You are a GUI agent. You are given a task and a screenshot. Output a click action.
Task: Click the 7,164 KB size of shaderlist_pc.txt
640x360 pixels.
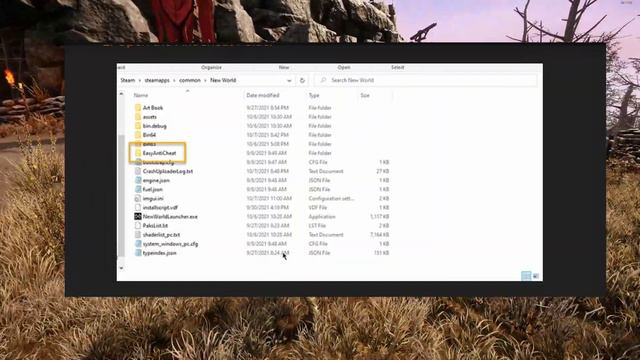click(x=380, y=235)
